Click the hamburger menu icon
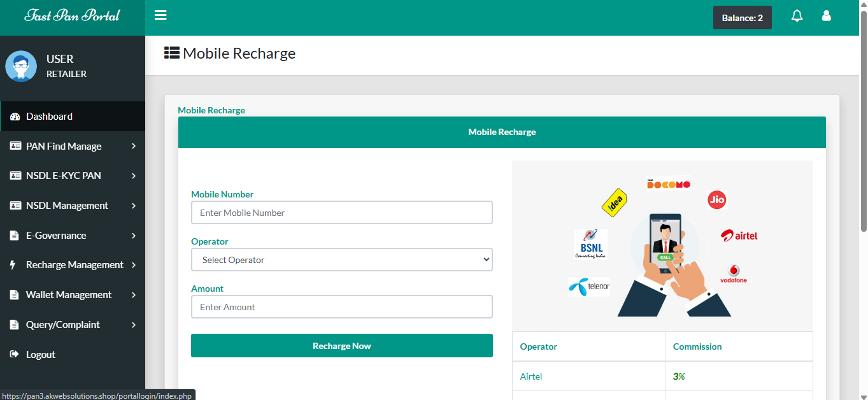The width and height of the screenshot is (868, 400). pyautogui.click(x=160, y=15)
